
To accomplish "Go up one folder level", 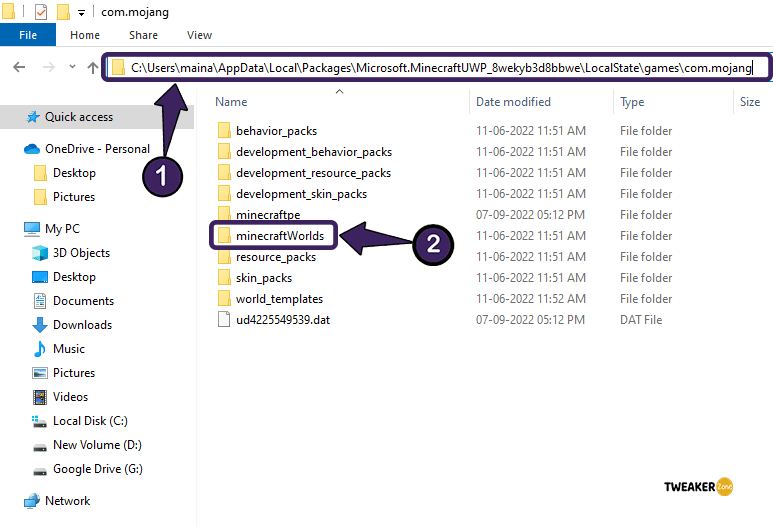I will (92, 67).
